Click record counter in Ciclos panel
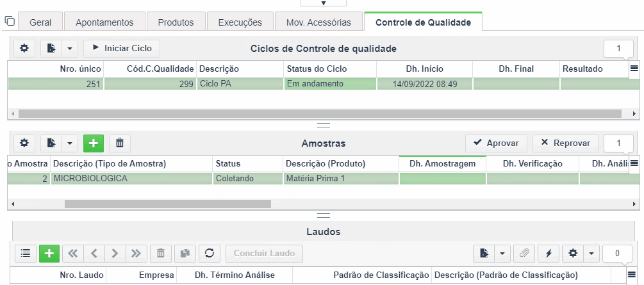 coord(618,49)
